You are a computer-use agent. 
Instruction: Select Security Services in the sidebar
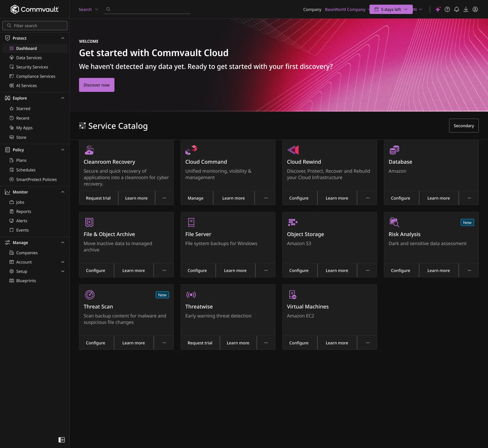pos(32,67)
